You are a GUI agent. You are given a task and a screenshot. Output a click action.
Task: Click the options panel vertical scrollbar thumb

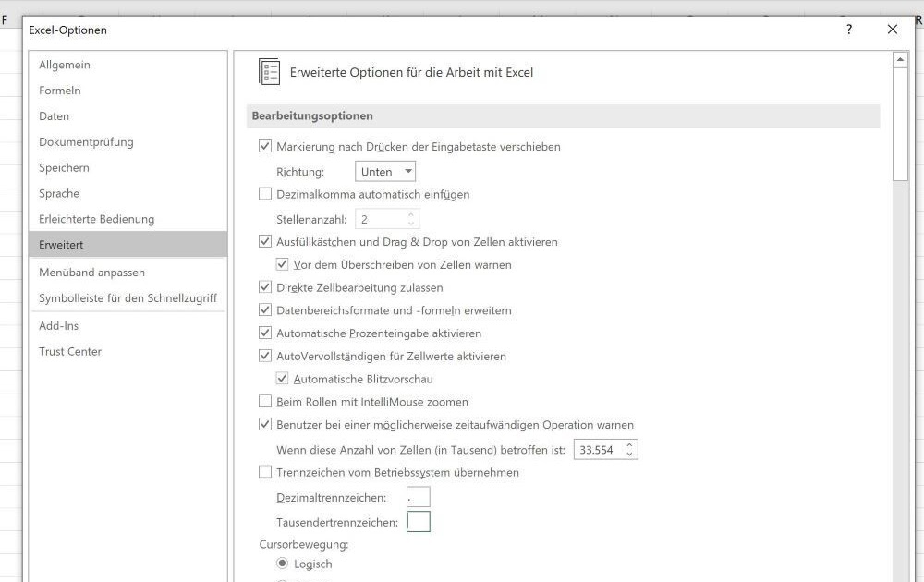900,125
